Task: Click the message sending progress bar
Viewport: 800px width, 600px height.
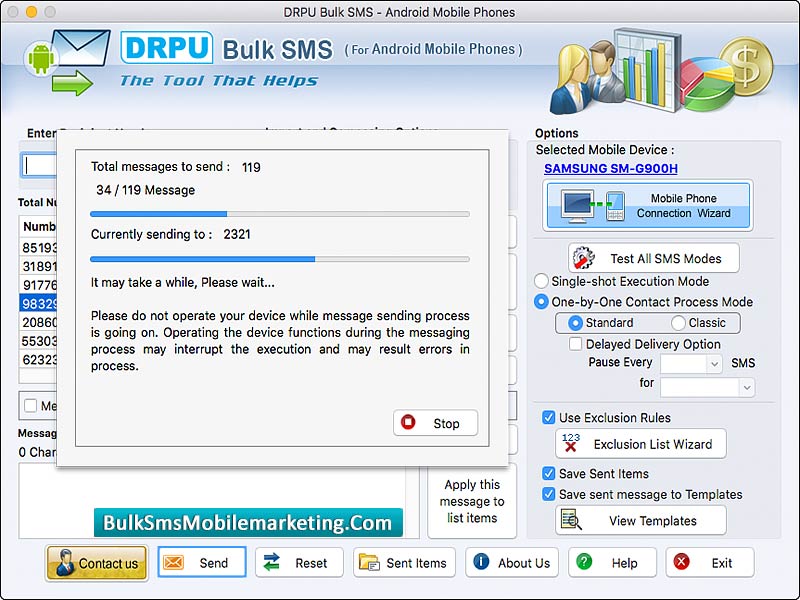Action: click(279, 212)
